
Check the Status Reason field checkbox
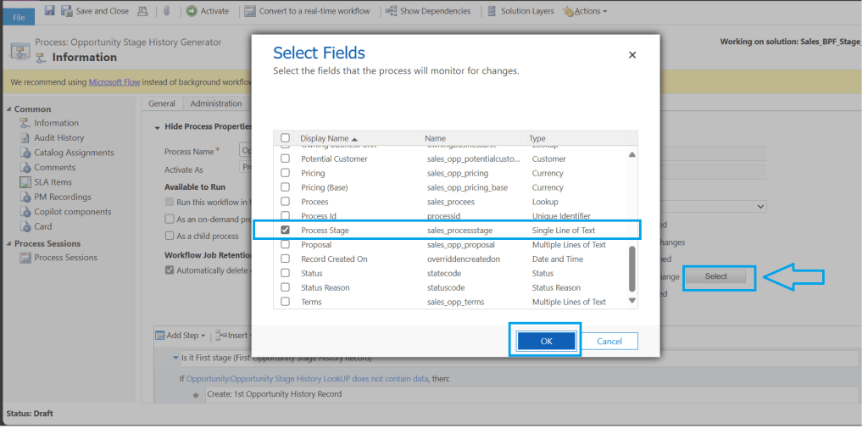(285, 287)
